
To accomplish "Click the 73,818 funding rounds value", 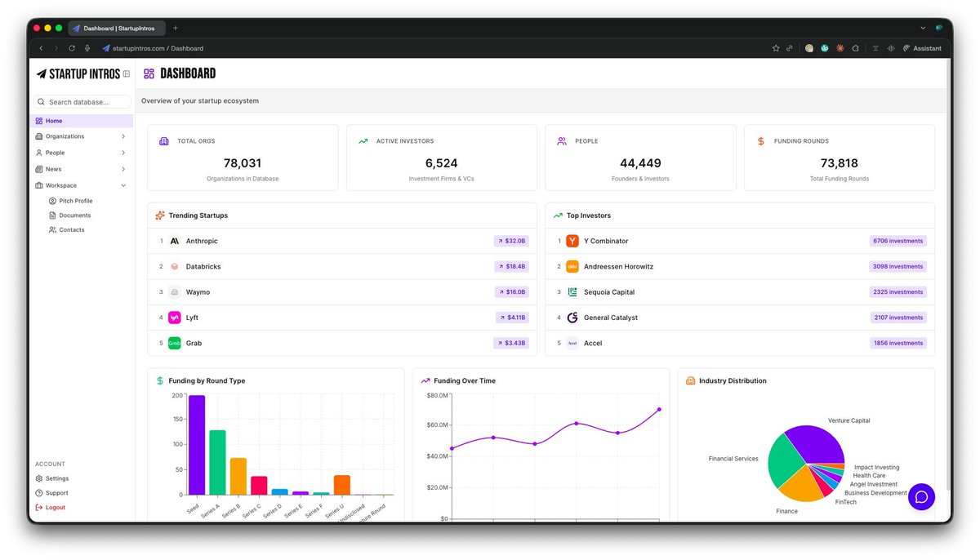I will click(x=840, y=163).
